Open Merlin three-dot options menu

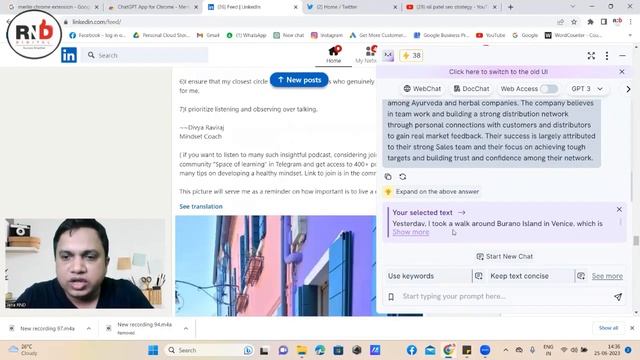tap(607, 56)
